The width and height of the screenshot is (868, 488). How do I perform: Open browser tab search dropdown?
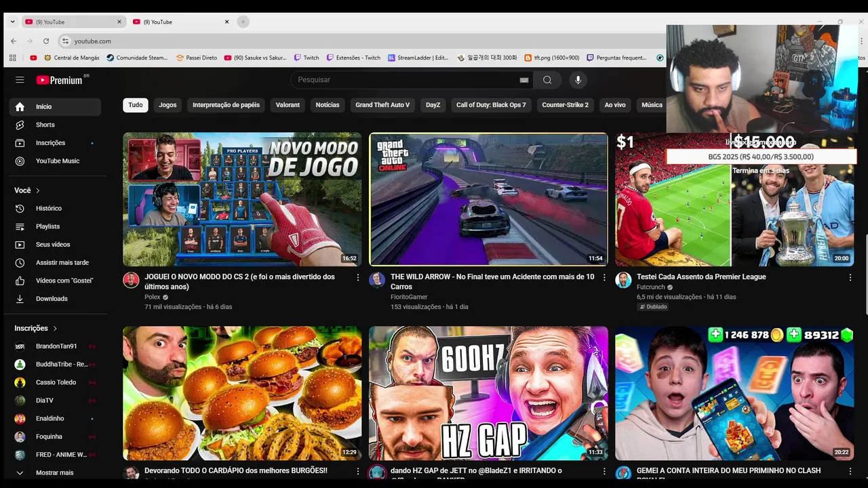12,22
